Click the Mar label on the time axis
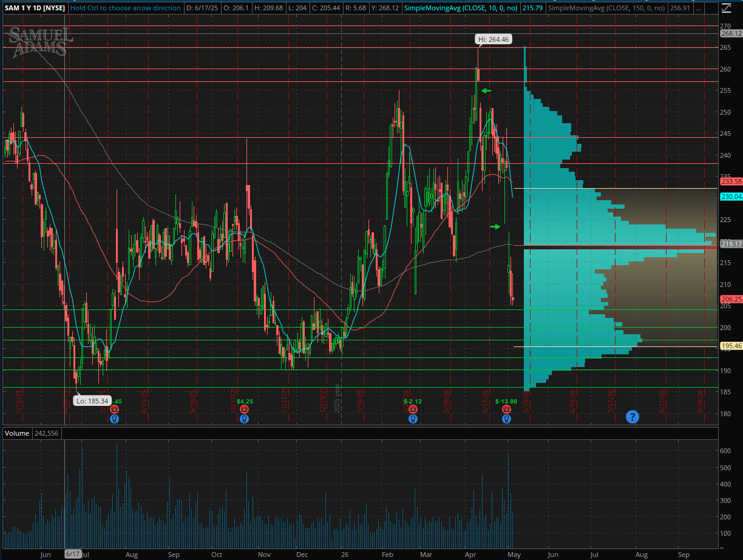This screenshot has width=743, height=560. pos(427,555)
